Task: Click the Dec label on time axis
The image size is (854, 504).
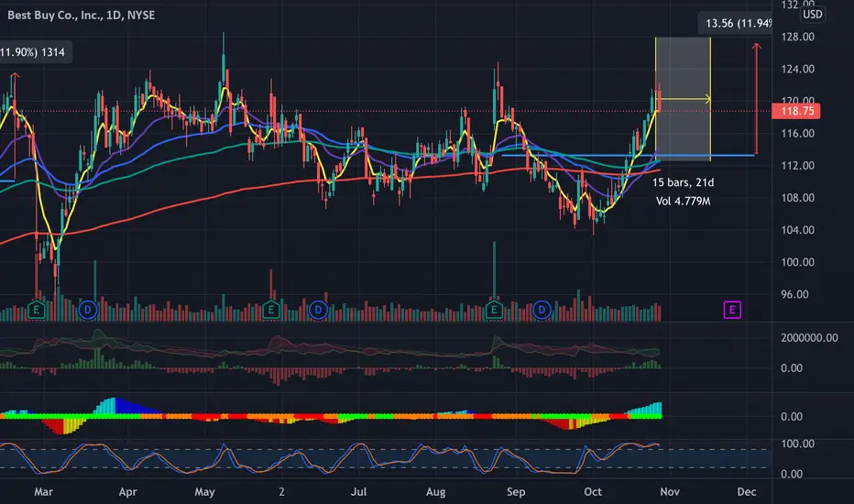Action: click(747, 492)
